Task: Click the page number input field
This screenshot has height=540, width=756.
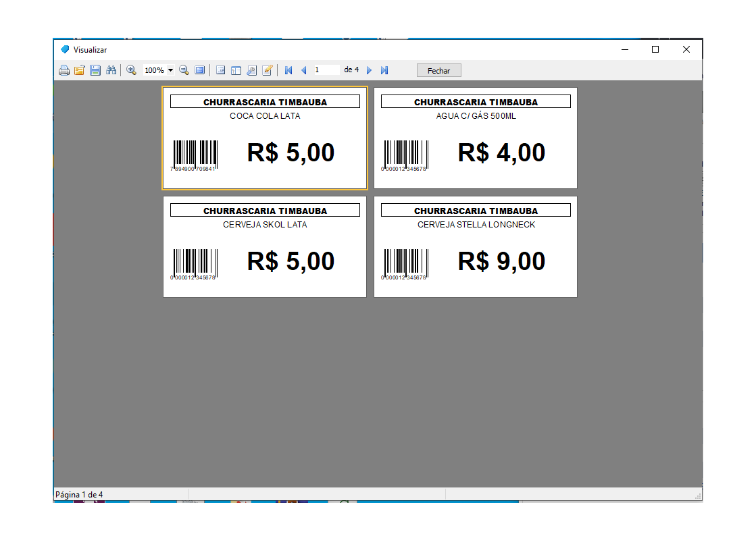Action: pos(326,70)
